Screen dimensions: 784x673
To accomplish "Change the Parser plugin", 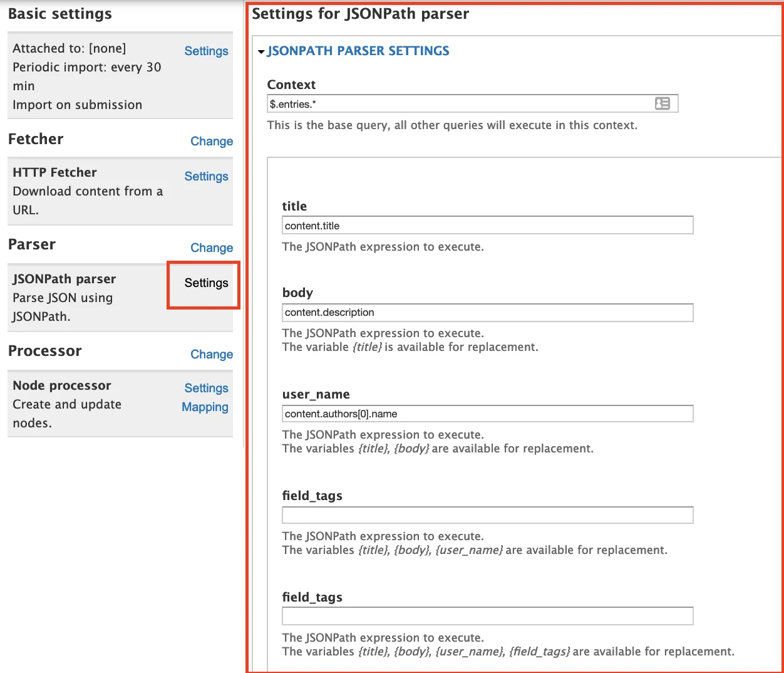I will [212, 248].
